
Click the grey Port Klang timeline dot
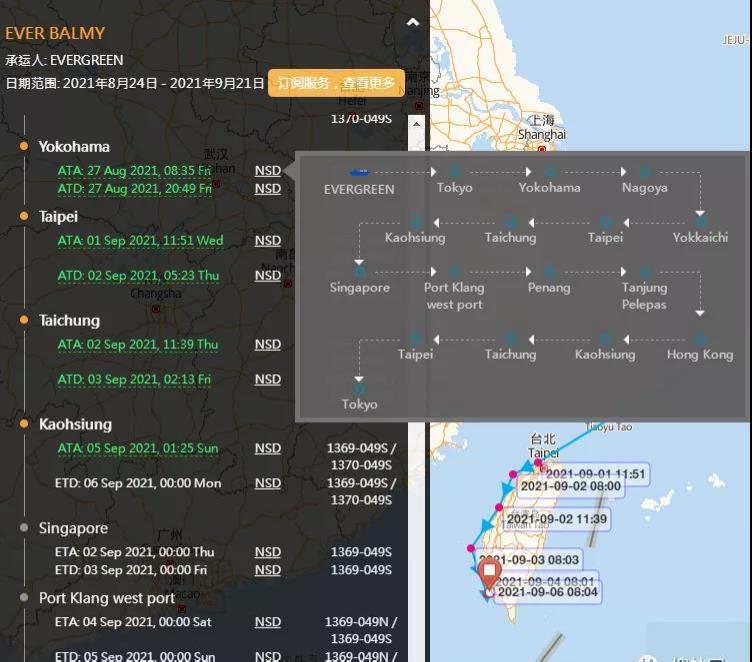(24, 597)
